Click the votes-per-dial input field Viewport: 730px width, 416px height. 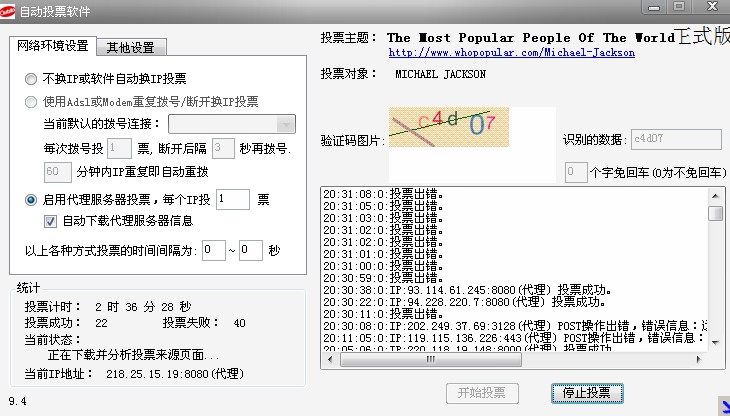119,148
